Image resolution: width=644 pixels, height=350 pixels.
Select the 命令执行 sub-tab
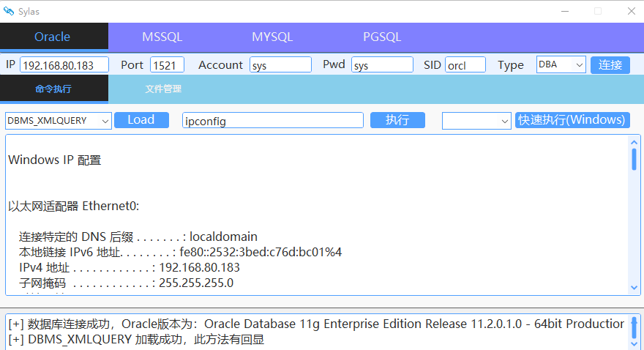[x=54, y=89]
